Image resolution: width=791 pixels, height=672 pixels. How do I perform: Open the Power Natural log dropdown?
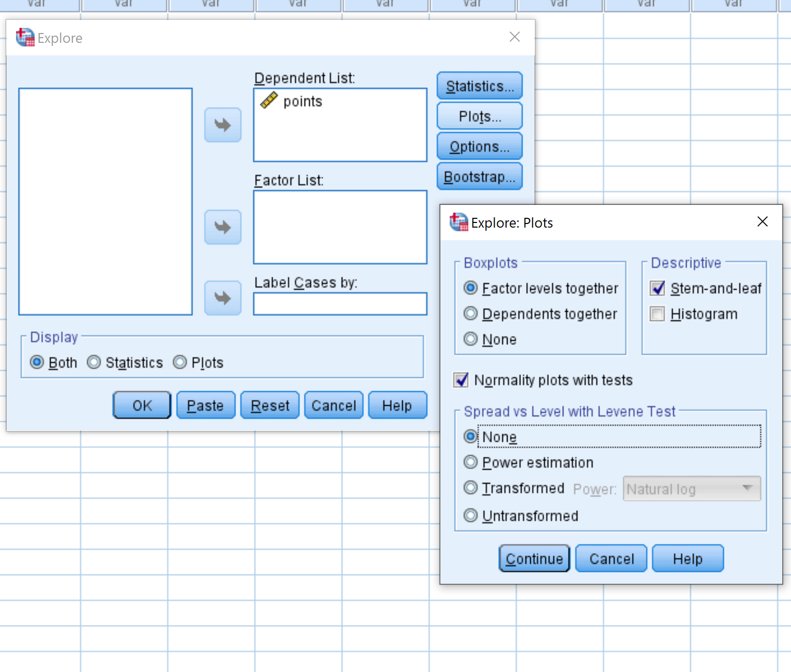coord(692,489)
